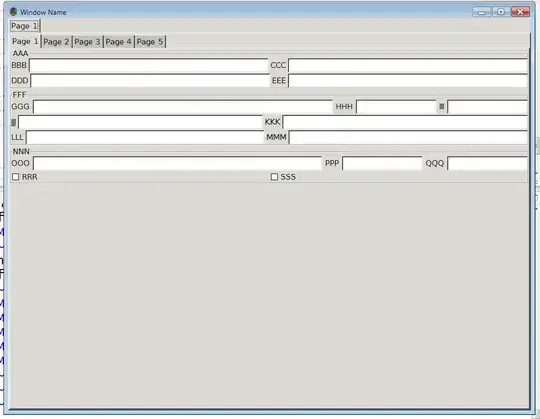The image size is (540, 419).
Task: Click the unlabeled field left of KKK
Action: (x=140, y=122)
